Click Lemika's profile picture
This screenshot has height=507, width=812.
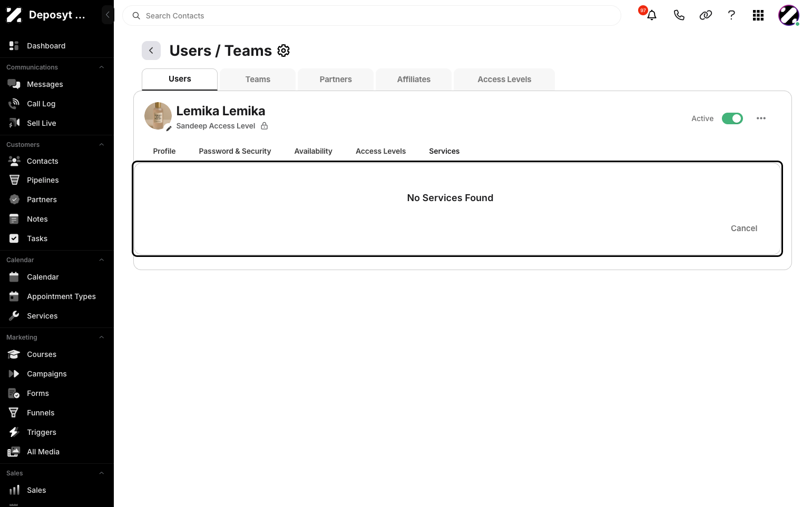[x=158, y=116]
